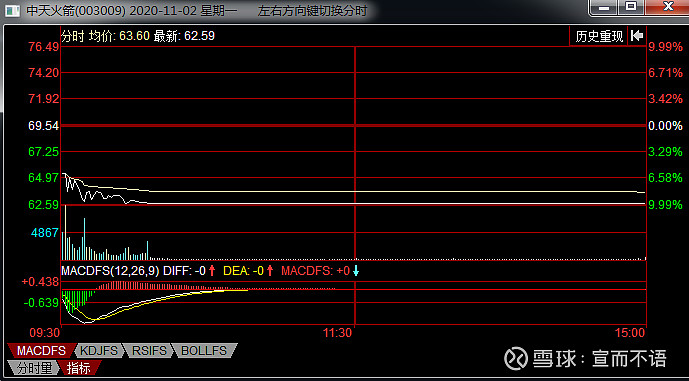Select the 指标 tab
The image size is (689, 381).
pyautogui.click(x=78, y=368)
